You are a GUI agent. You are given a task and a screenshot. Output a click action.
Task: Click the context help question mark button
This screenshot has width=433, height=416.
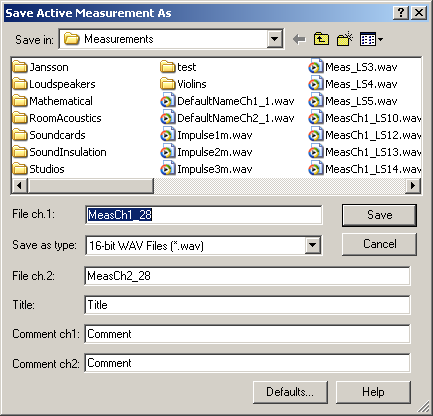[x=401, y=13]
